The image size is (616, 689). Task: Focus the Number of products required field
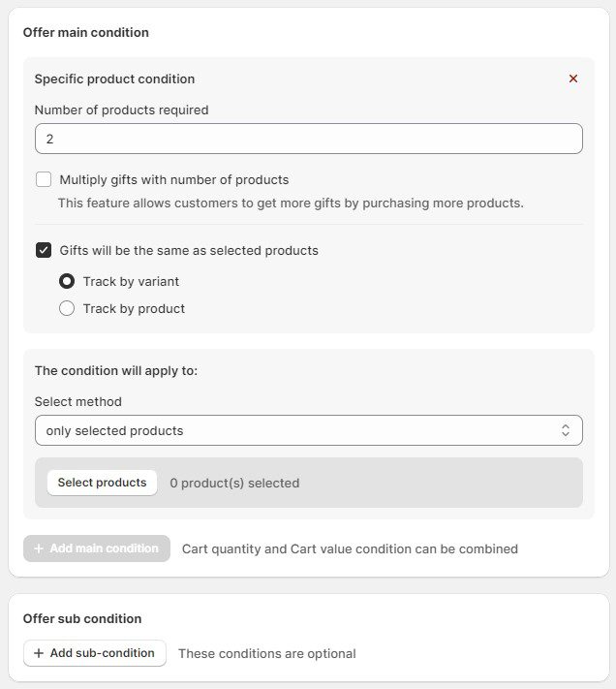click(308, 139)
